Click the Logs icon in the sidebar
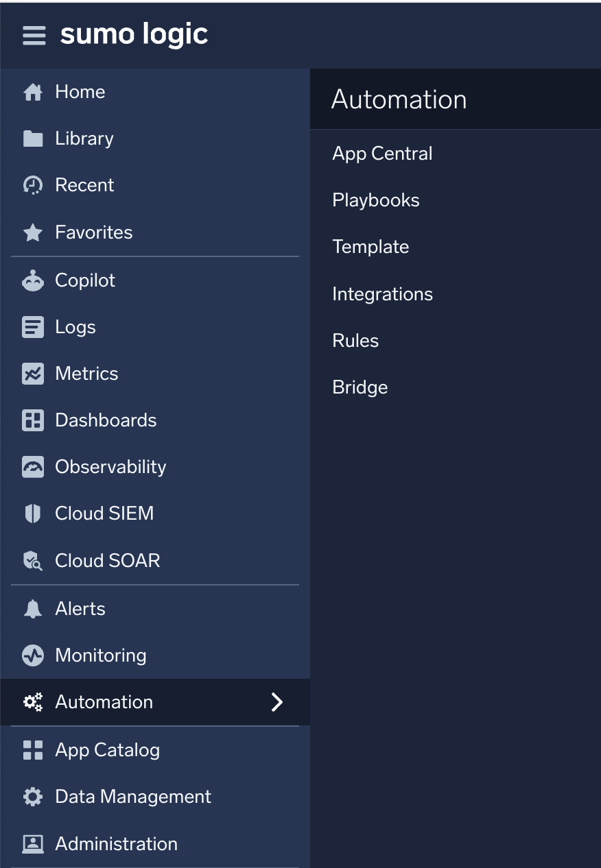This screenshot has width=601, height=868. point(32,326)
